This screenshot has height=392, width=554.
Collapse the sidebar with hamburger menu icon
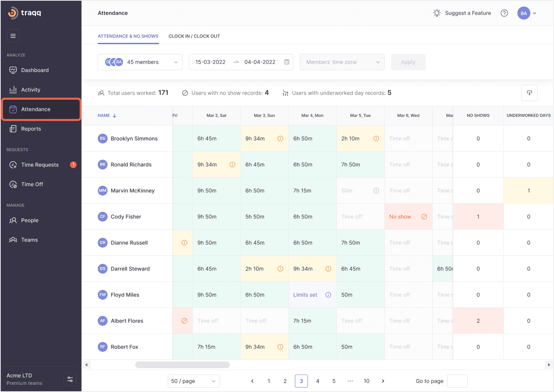tap(13, 36)
